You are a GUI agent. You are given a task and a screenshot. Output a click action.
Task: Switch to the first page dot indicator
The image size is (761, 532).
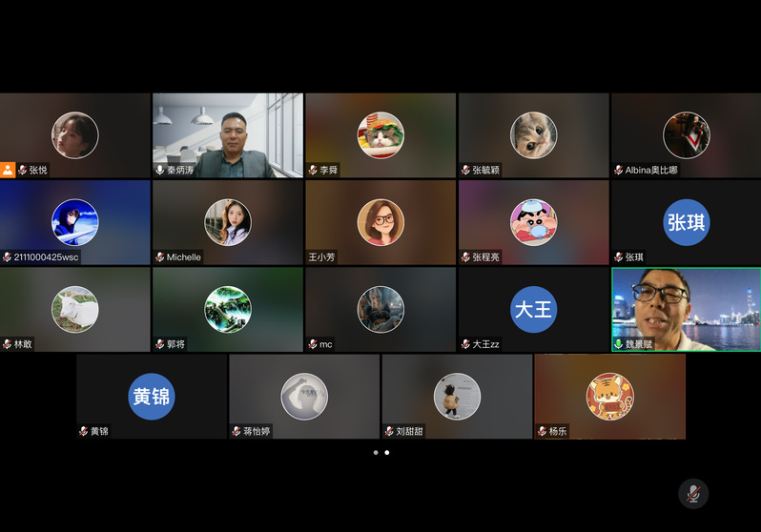(376, 453)
